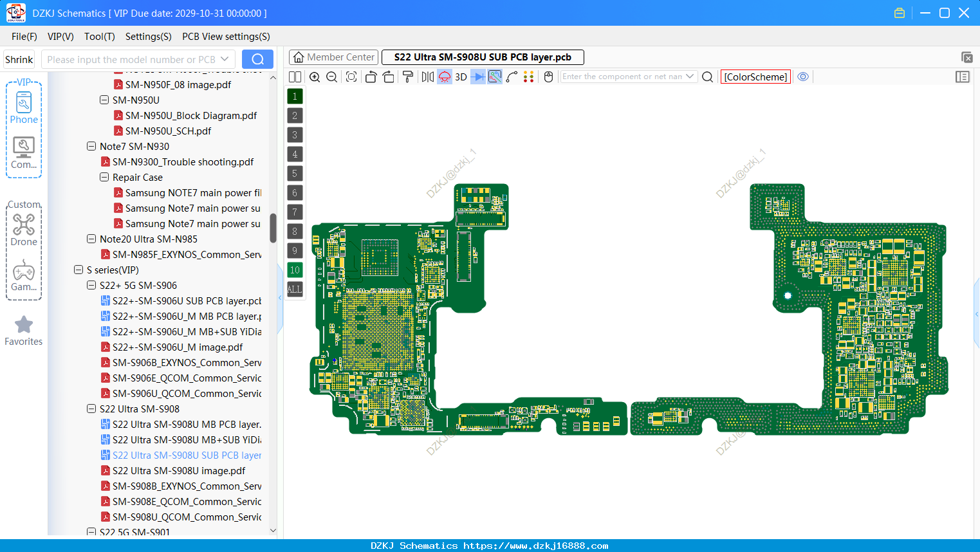Open the Game console category

tap(24, 275)
